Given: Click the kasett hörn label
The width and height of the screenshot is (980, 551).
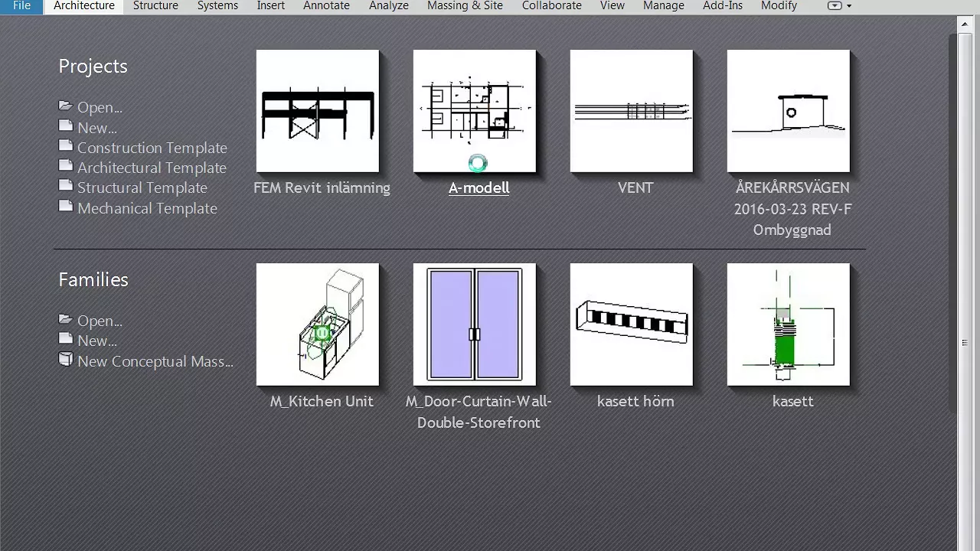Looking at the screenshot, I should tap(635, 401).
